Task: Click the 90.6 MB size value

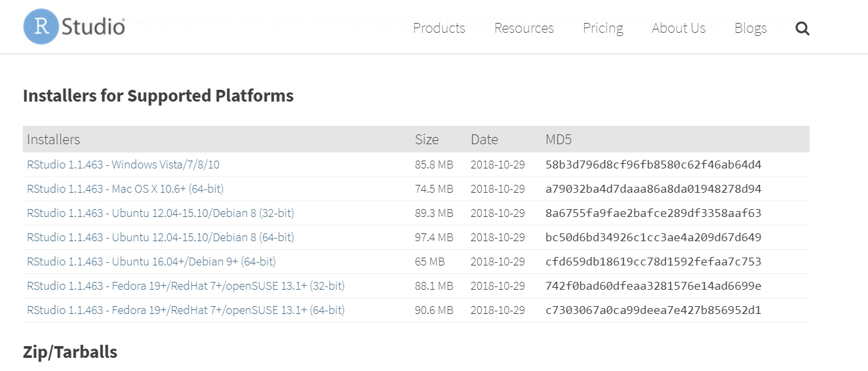Action: (434, 310)
